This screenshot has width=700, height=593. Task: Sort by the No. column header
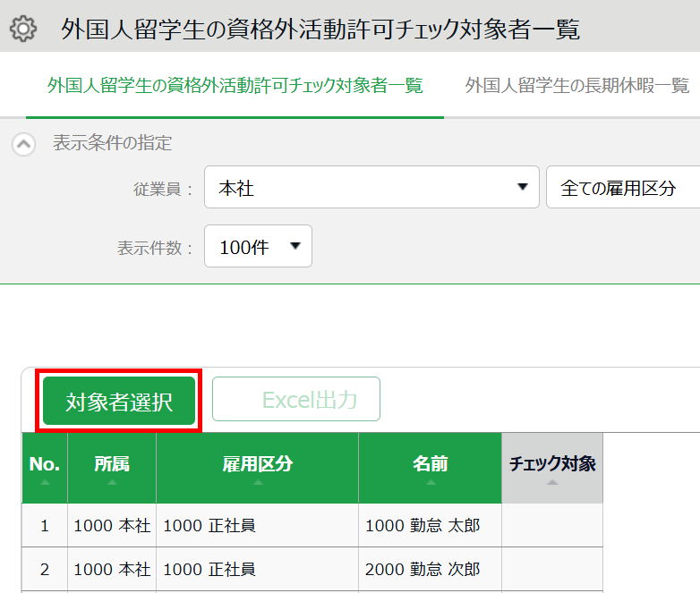click(x=44, y=468)
